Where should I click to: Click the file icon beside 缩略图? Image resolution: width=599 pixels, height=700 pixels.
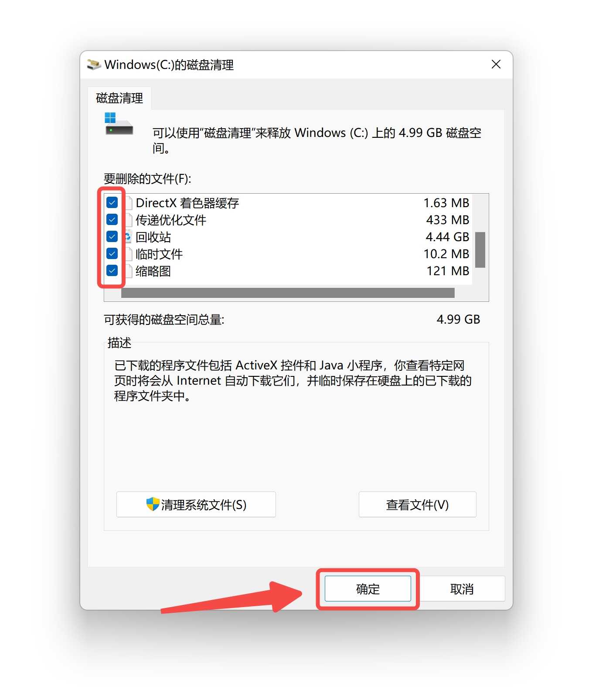(x=129, y=271)
